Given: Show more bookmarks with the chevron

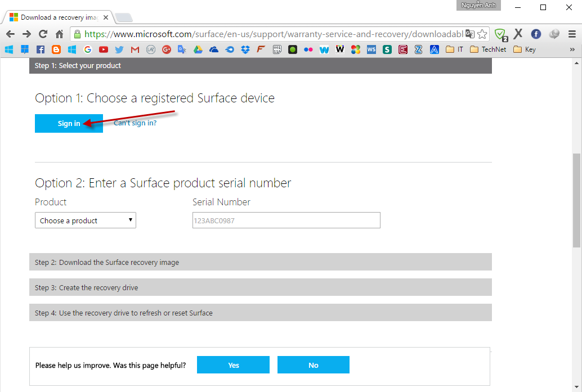Looking at the screenshot, I should (572, 49).
